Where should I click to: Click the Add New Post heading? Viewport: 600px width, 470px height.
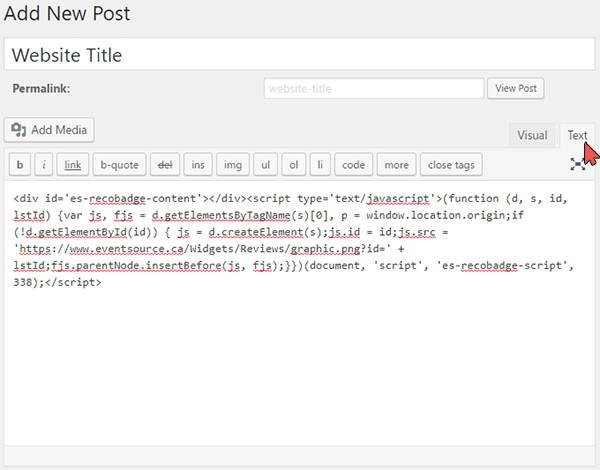click(x=67, y=13)
